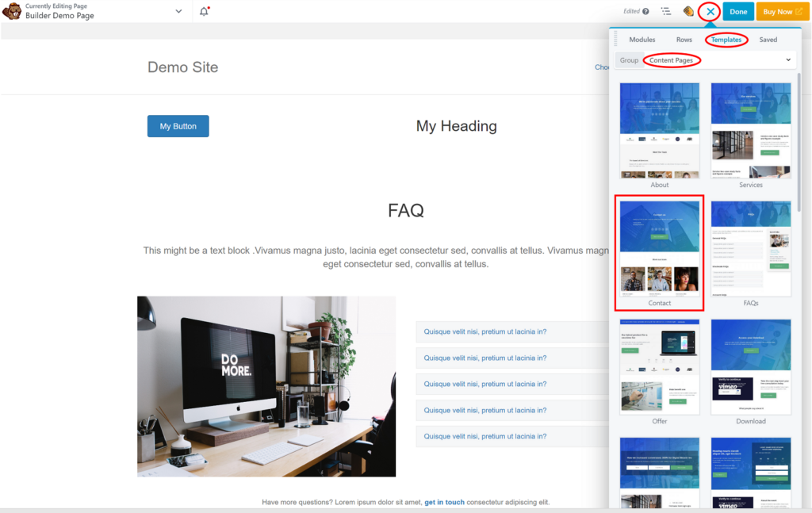Click the 'get in touch' link
Image resolution: width=812 pixels, height=513 pixels.
point(444,502)
